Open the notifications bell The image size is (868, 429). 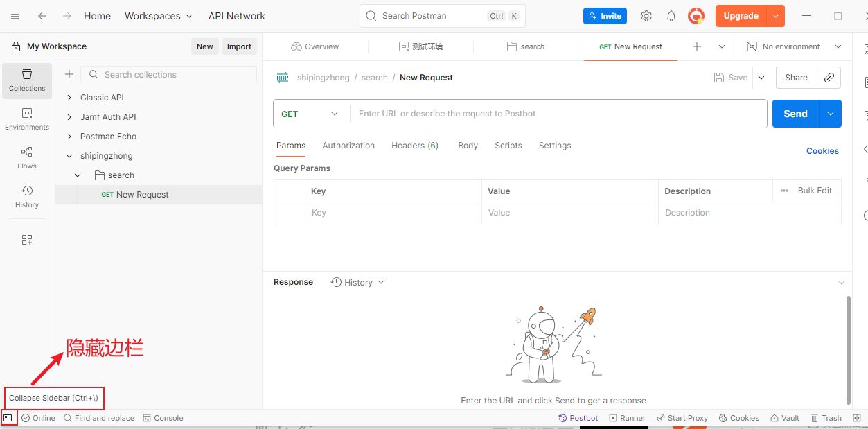[671, 16]
